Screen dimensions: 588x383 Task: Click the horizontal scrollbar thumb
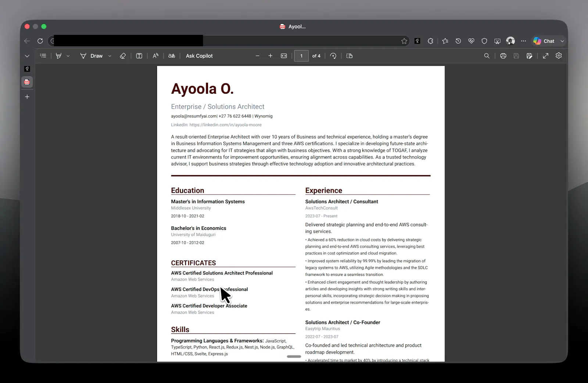click(294, 356)
